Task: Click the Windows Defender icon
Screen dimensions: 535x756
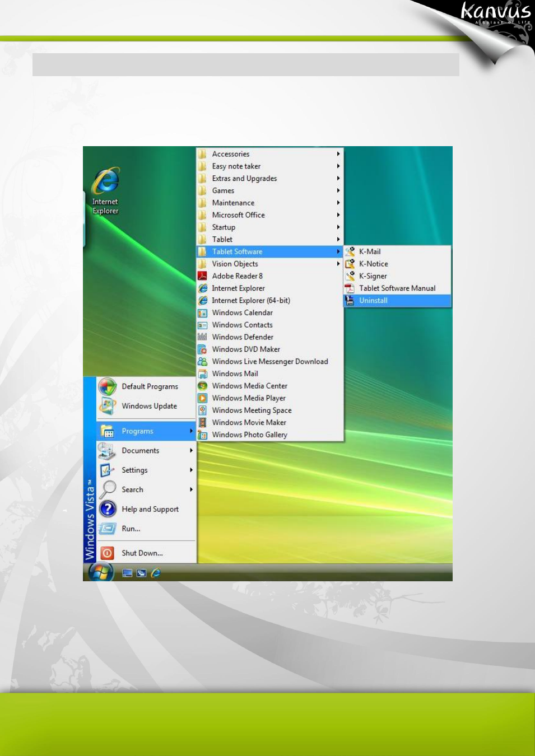Action: pos(202,337)
